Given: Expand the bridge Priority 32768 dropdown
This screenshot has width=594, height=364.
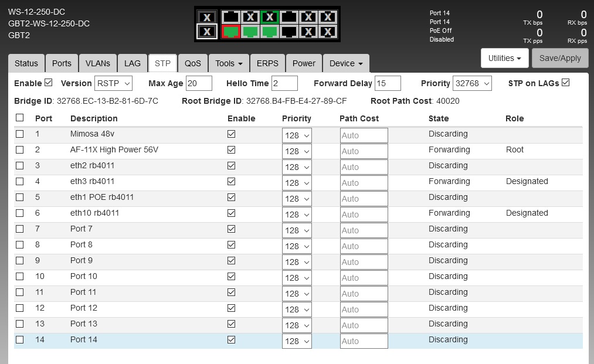Looking at the screenshot, I should 472,83.
